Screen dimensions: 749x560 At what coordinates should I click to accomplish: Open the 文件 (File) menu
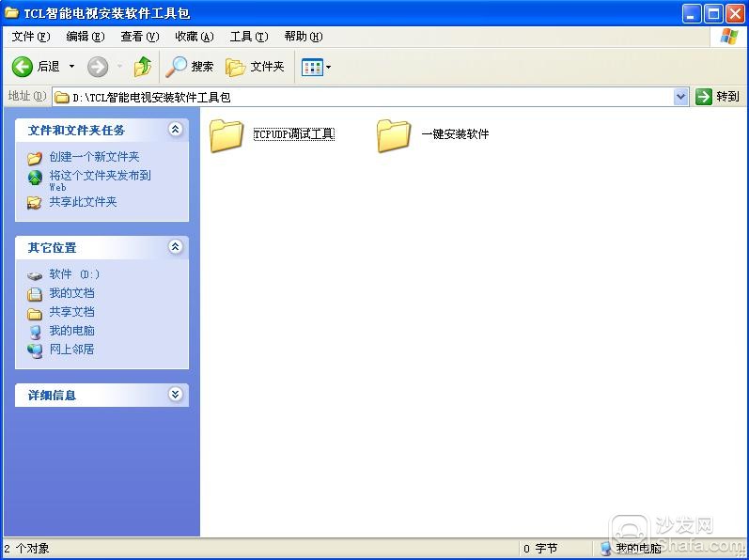pos(30,37)
